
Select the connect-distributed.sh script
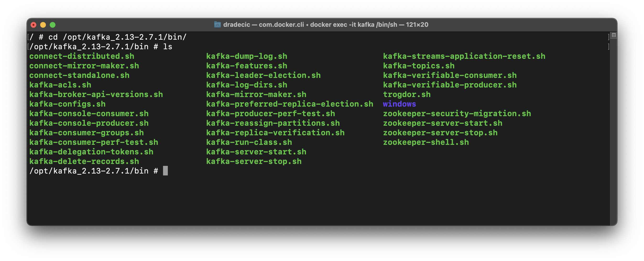pos(82,56)
